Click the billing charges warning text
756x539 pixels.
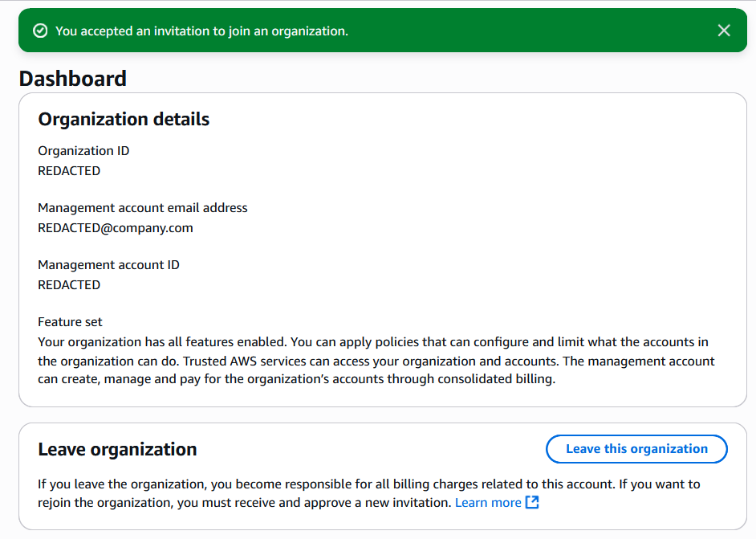[x=369, y=493]
